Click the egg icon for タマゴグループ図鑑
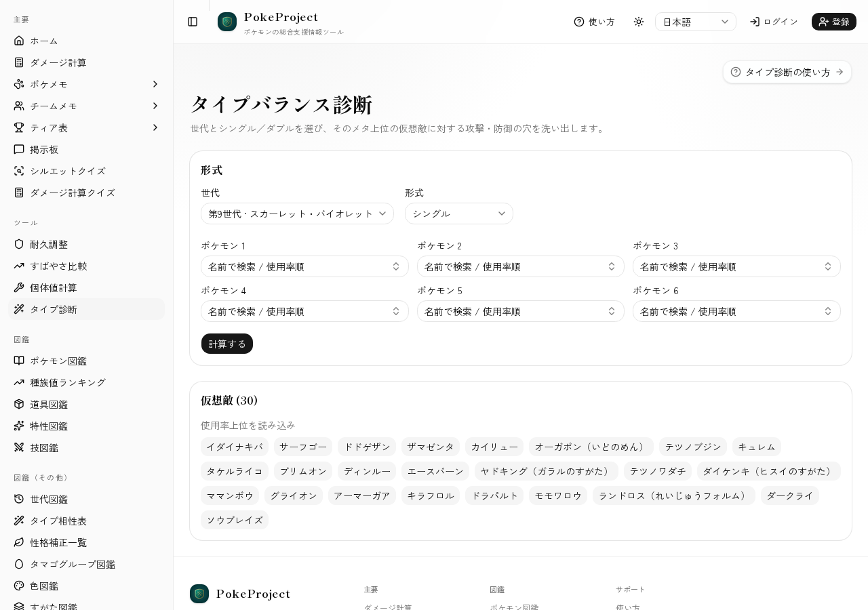Viewport: 868px width, 610px height. click(x=19, y=564)
